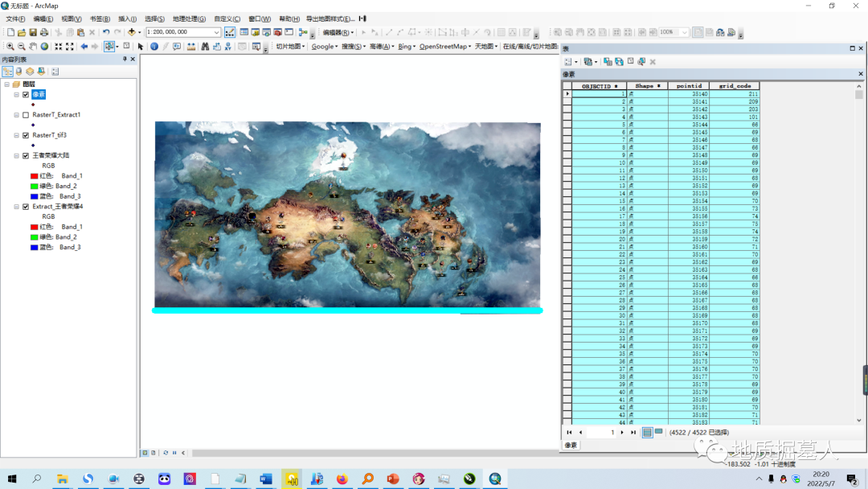Print the map
This screenshot has height=489, width=868.
click(x=44, y=32)
